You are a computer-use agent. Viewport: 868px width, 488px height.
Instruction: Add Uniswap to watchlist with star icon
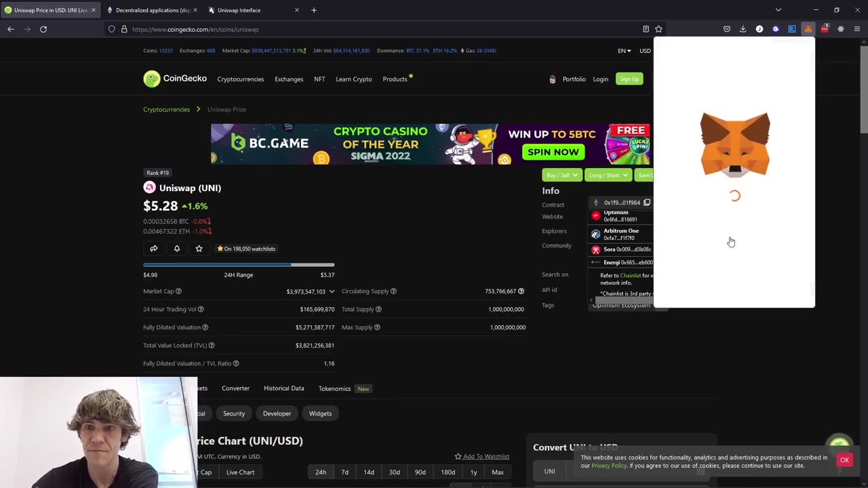pyautogui.click(x=199, y=249)
